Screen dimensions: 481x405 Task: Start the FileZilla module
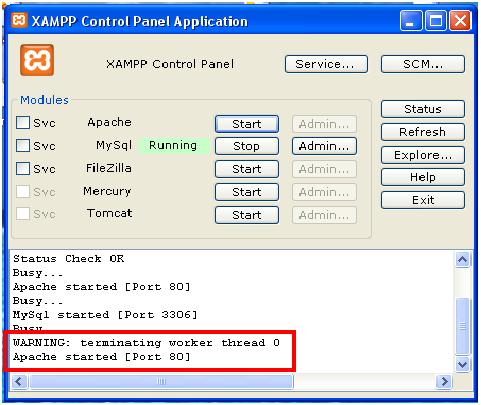coord(247,169)
